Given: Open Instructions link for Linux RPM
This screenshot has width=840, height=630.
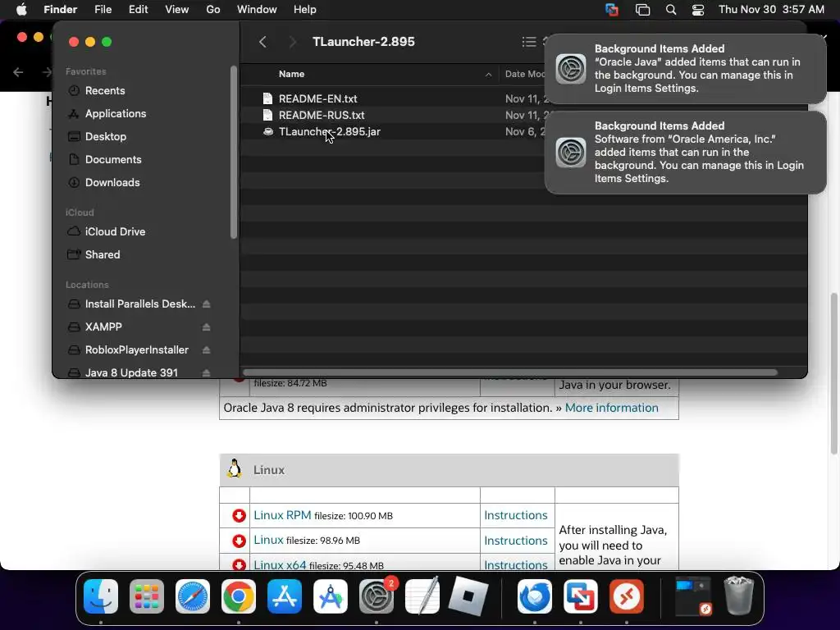Looking at the screenshot, I should [x=515, y=515].
